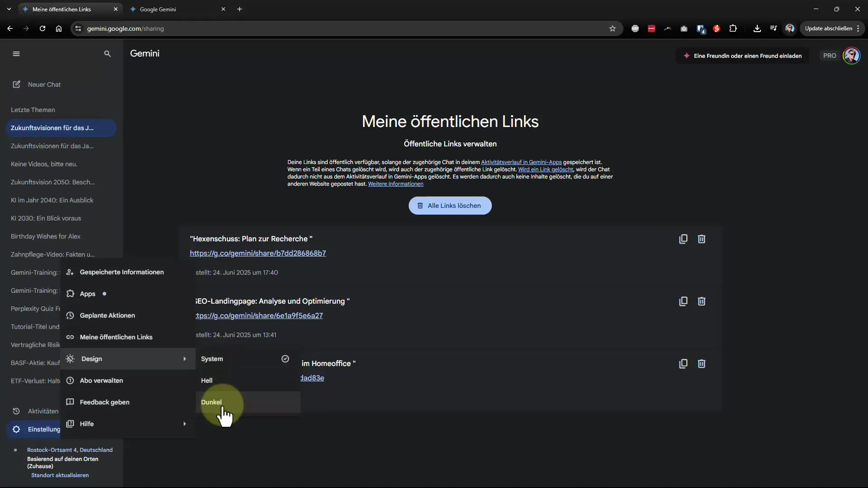The width and height of the screenshot is (868, 488).
Task: Follow Aktivitätsverlauf in Gemini-Apps link
Action: coord(521,162)
